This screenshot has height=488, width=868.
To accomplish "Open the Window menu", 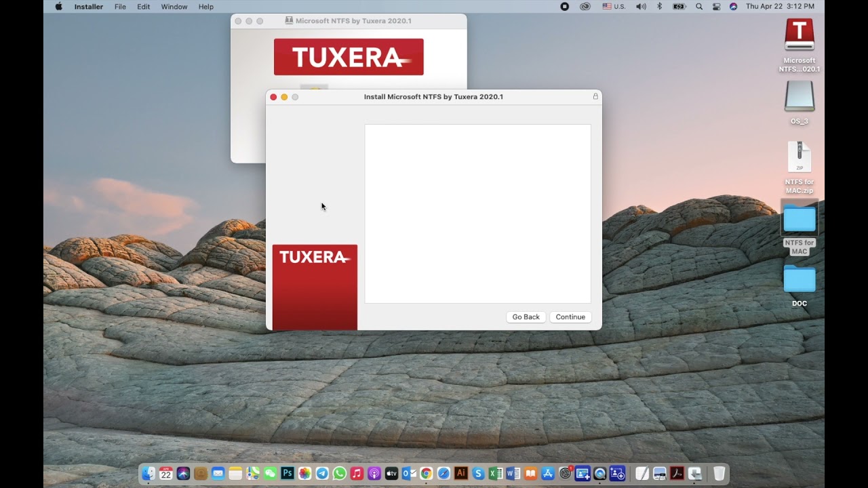I will click(x=174, y=6).
